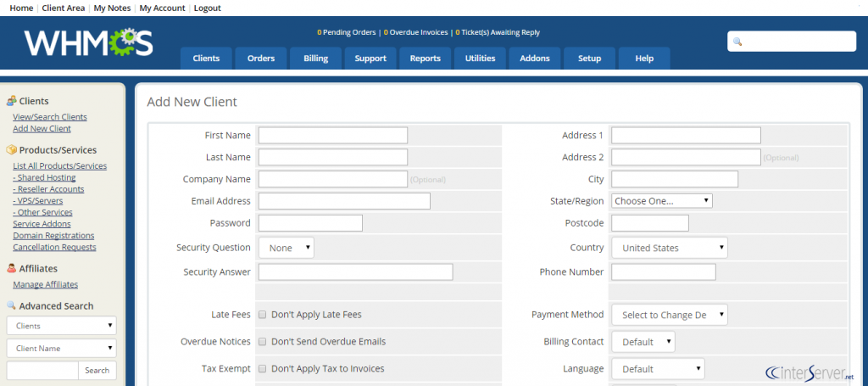Click the Advanced Search text input
868x386 pixels.
click(42, 371)
